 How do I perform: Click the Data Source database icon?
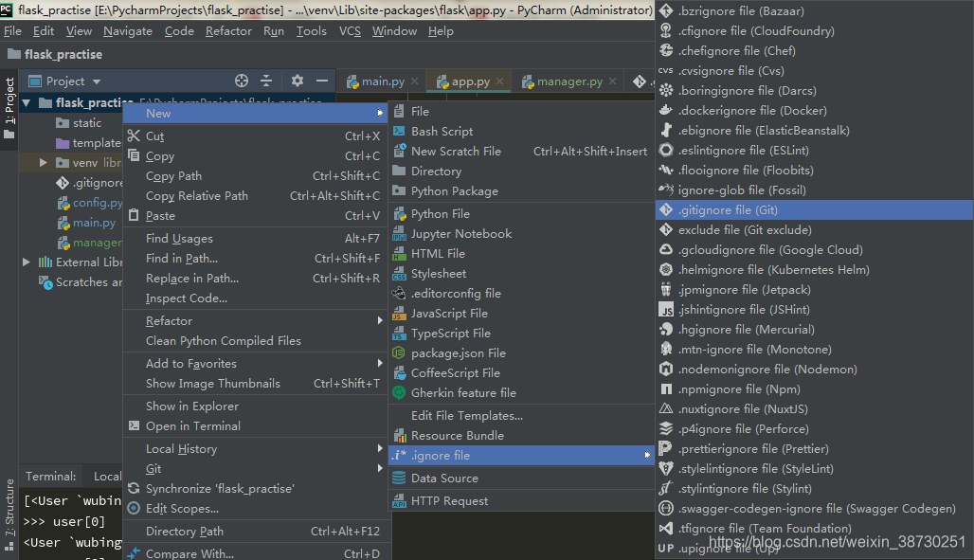coord(400,478)
